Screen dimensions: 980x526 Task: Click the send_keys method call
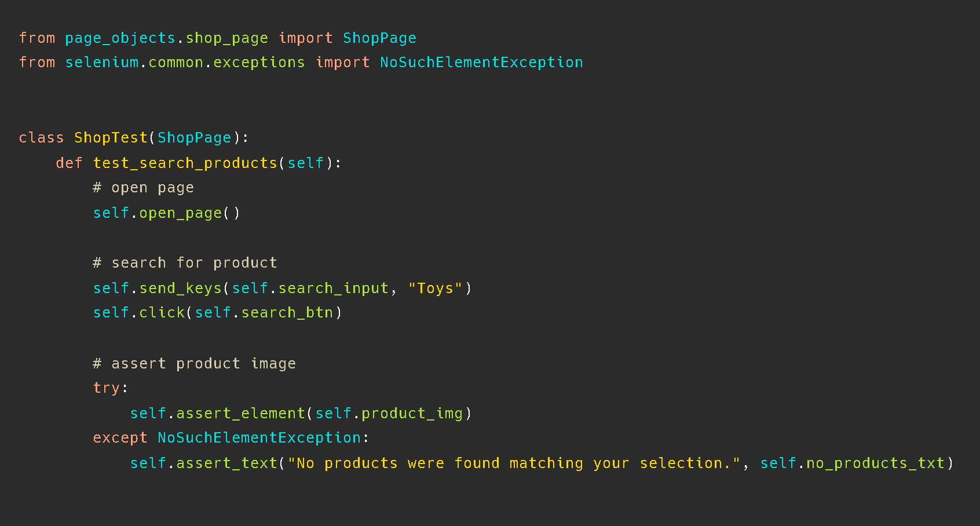[180, 288]
